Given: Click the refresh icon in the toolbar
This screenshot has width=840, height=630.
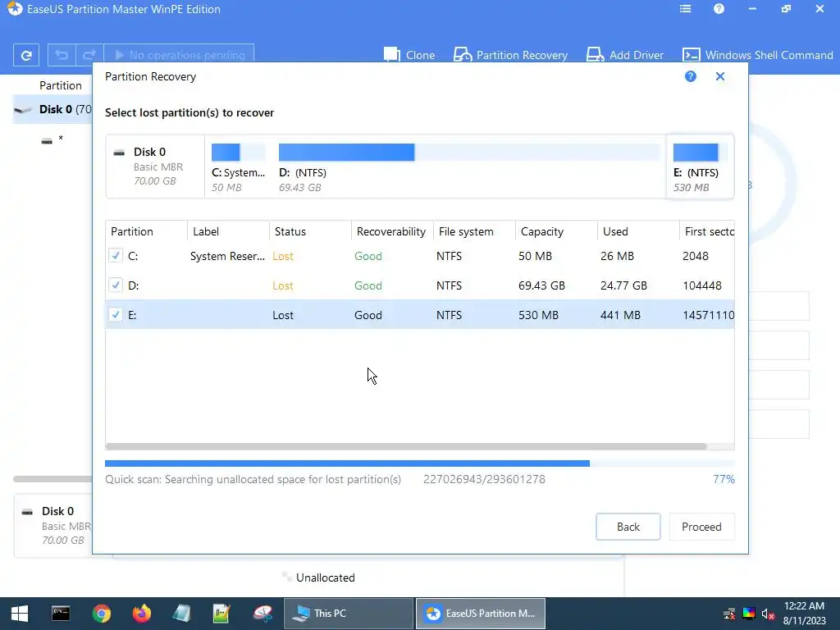Looking at the screenshot, I should [x=25, y=55].
